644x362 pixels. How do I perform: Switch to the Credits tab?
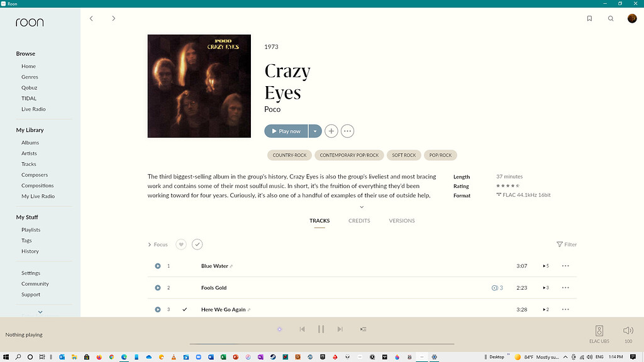click(359, 221)
